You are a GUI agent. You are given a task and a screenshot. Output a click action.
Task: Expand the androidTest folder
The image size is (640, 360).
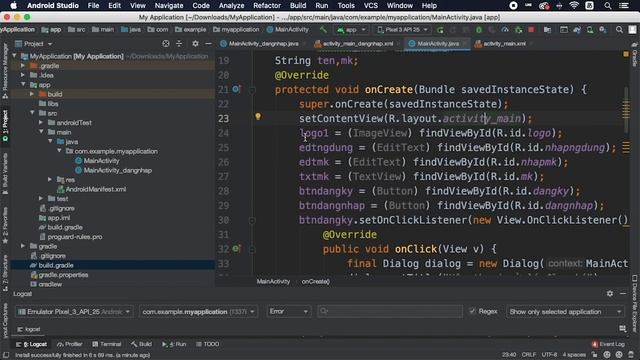tap(41, 122)
